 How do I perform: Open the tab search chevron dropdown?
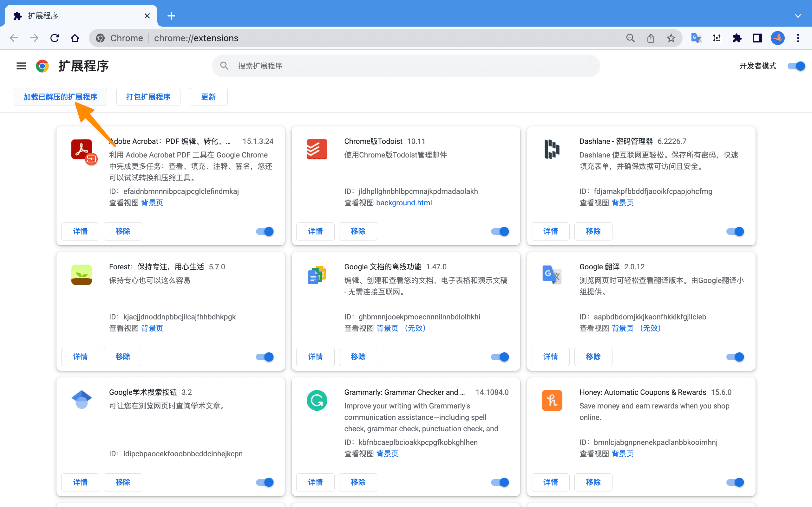tap(798, 16)
